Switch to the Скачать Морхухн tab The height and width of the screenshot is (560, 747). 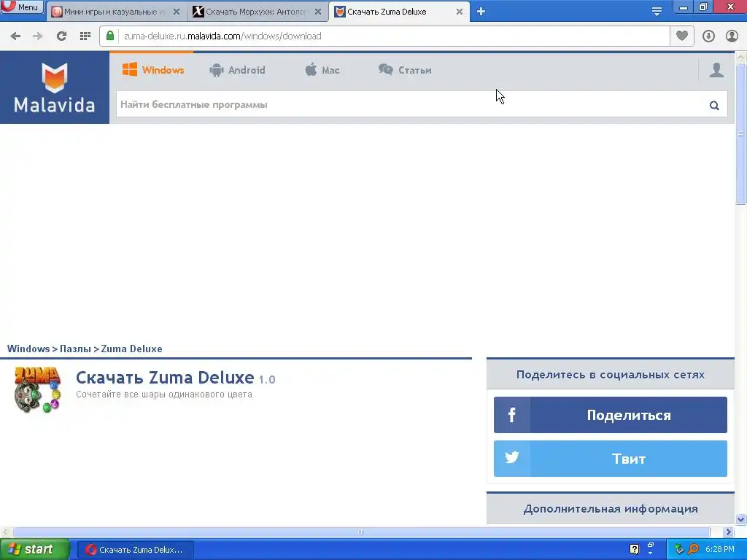(x=256, y=12)
